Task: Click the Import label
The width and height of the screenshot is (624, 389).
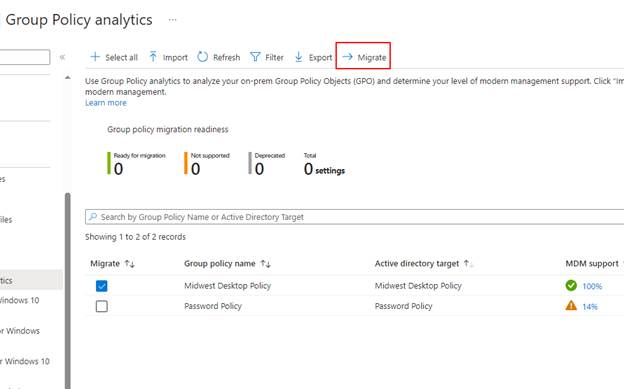Action: 175,57
